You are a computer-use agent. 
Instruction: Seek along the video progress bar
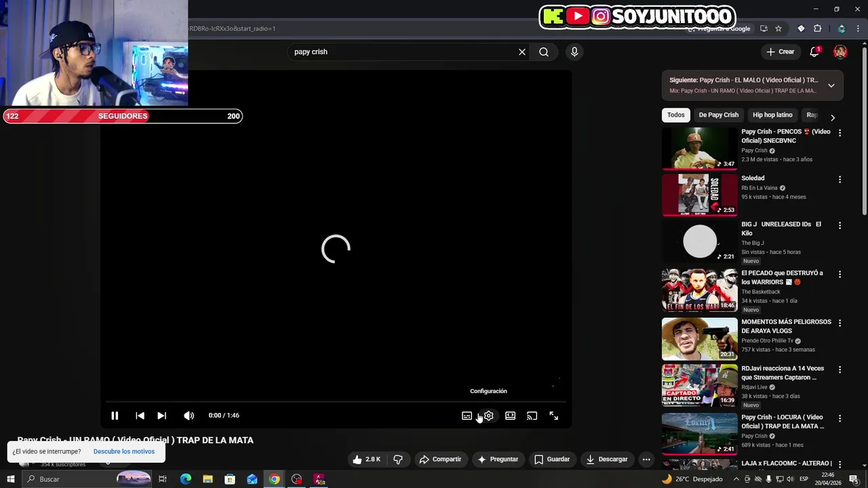pos(336,402)
